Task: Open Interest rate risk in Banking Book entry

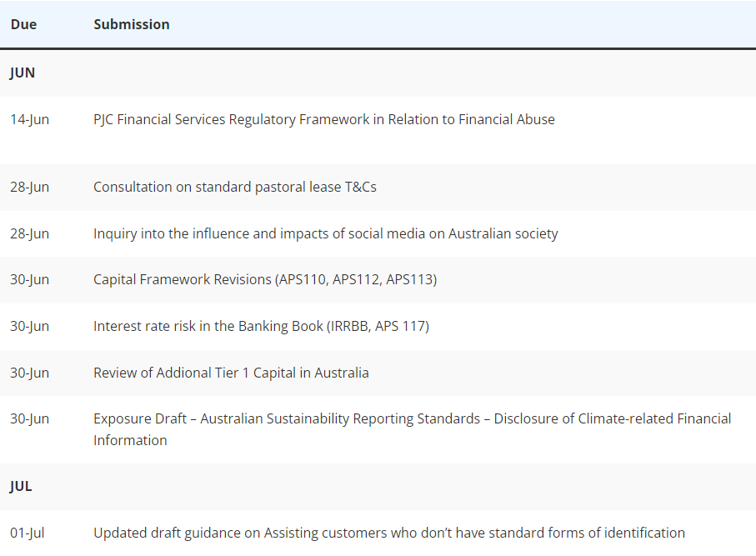Action: tap(262, 327)
